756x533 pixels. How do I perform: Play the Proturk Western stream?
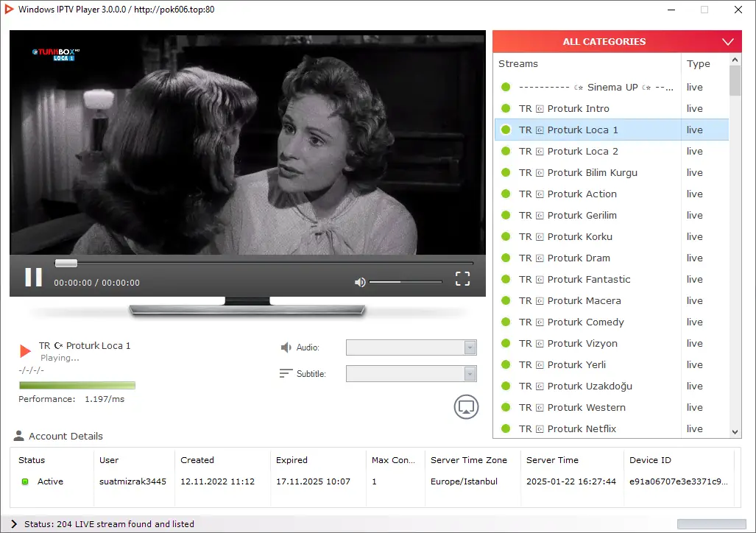tap(612, 407)
